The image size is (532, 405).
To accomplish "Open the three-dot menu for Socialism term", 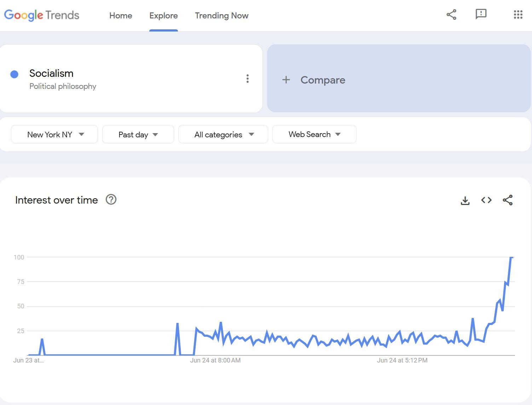I will 248,79.
